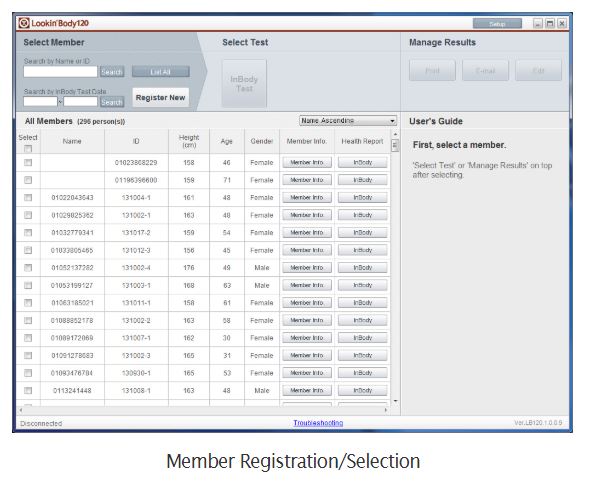Image resolution: width=595 pixels, height=489 pixels.
Task: Open InBody report for ID 131008-1
Action: 363,390
